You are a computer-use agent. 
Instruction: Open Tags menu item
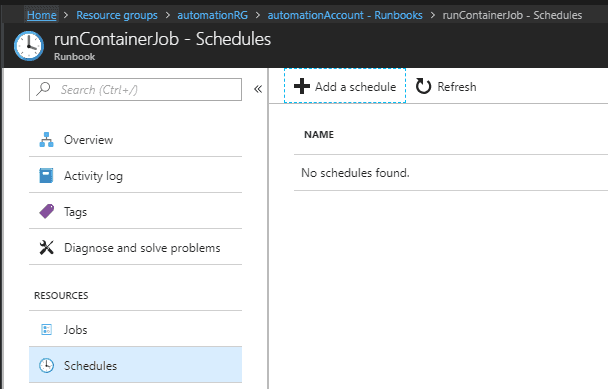point(135,211)
